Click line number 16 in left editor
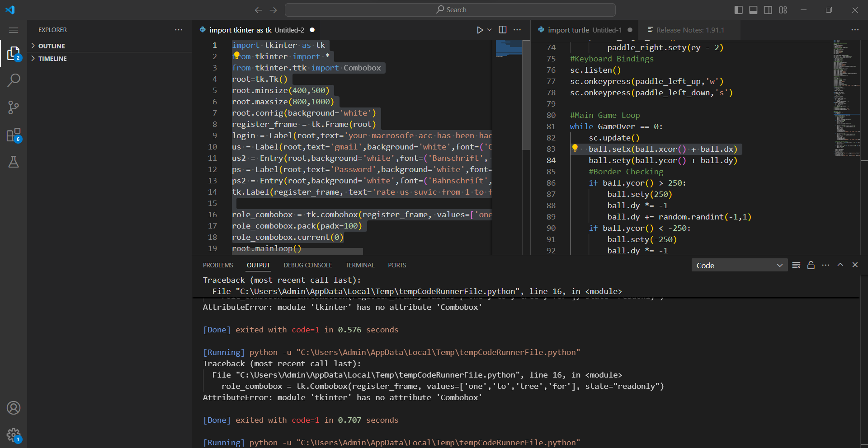 pos(212,215)
